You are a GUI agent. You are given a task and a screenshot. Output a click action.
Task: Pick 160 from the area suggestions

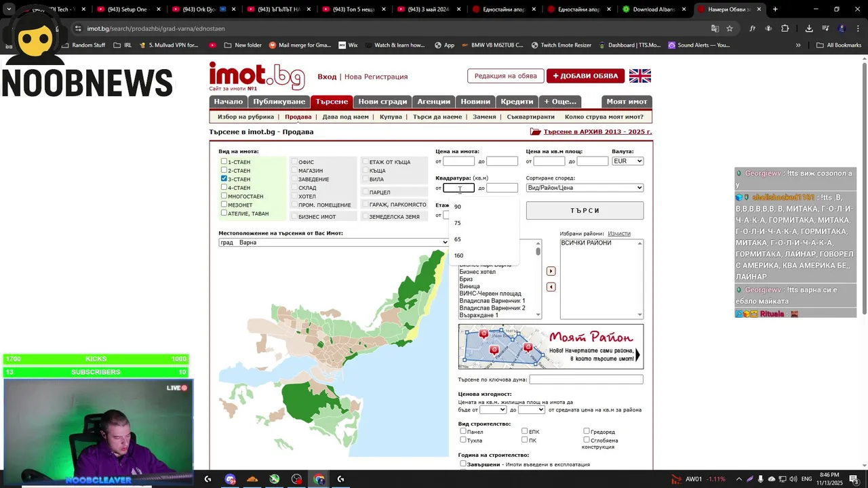[x=484, y=256]
